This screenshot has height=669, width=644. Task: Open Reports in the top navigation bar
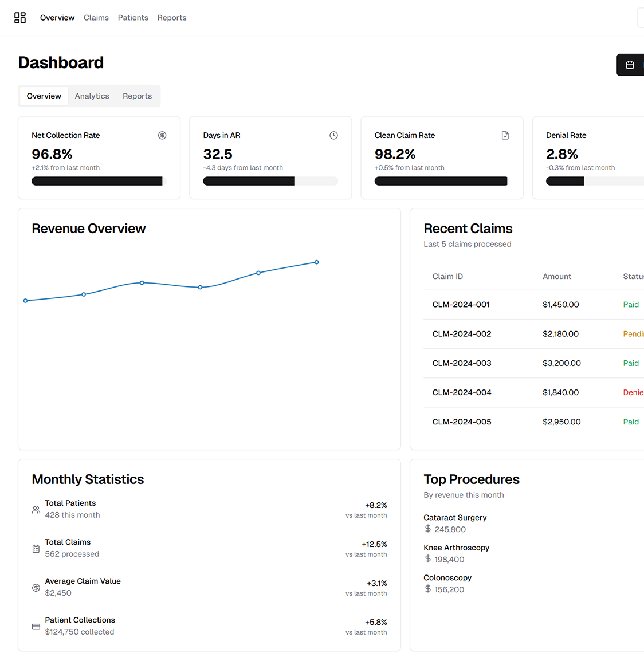[172, 18]
